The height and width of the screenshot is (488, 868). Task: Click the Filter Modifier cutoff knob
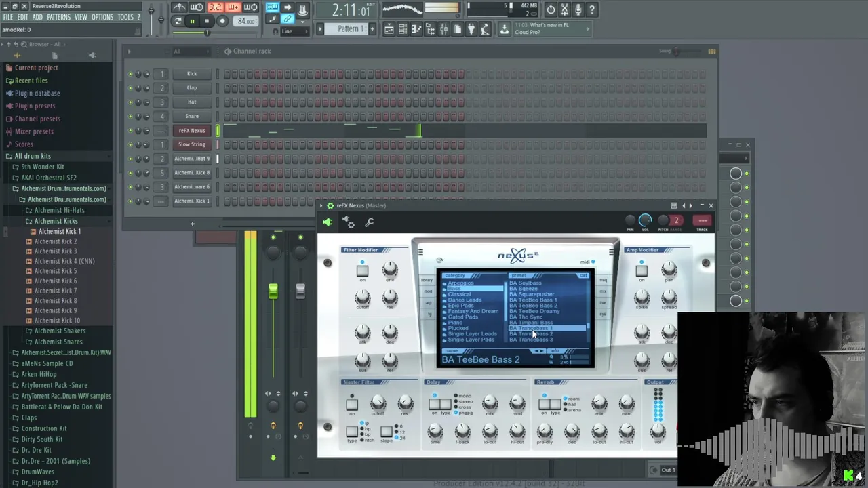362,296
